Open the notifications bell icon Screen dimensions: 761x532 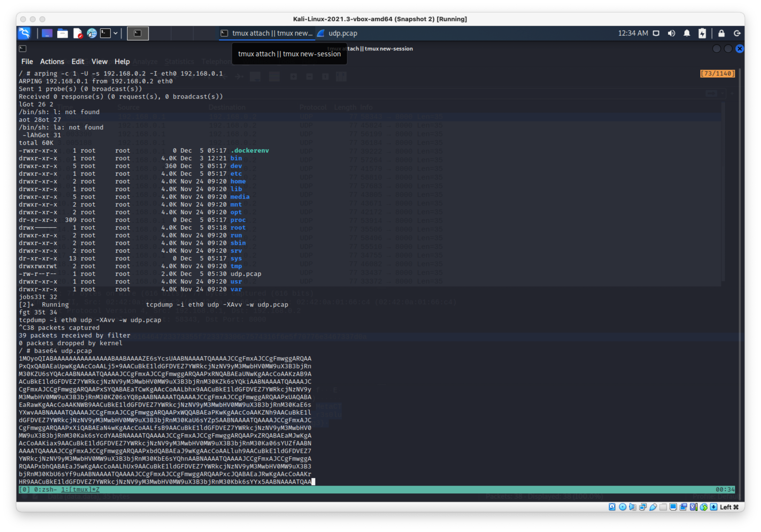click(687, 33)
